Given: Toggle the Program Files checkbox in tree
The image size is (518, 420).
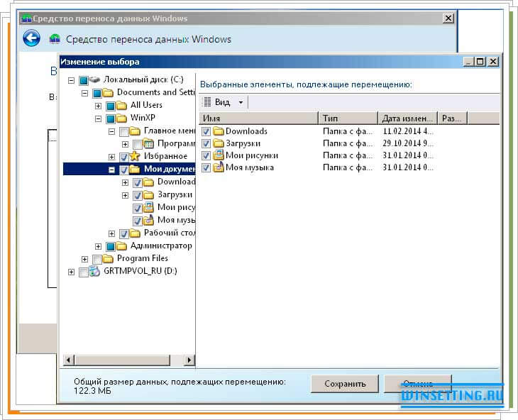Looking at the screenshot, I should click(97, 259).
